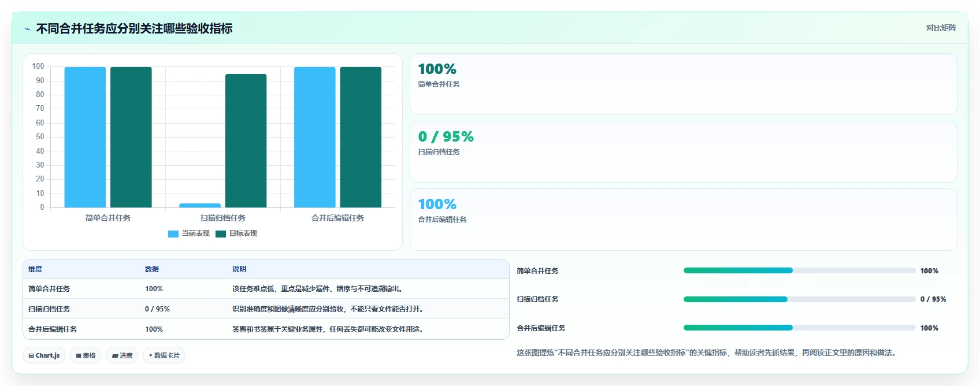Click the Chart.js tag chip

[44, 355]
